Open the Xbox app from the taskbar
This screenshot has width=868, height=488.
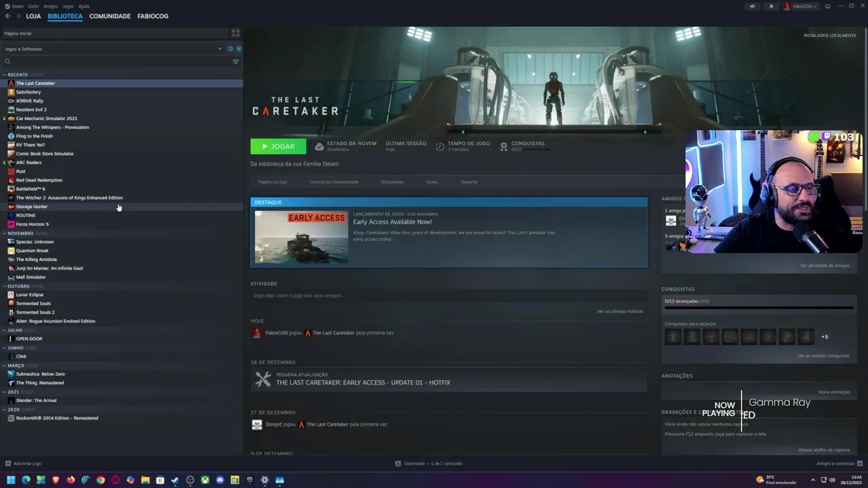(x=205, y=480)
